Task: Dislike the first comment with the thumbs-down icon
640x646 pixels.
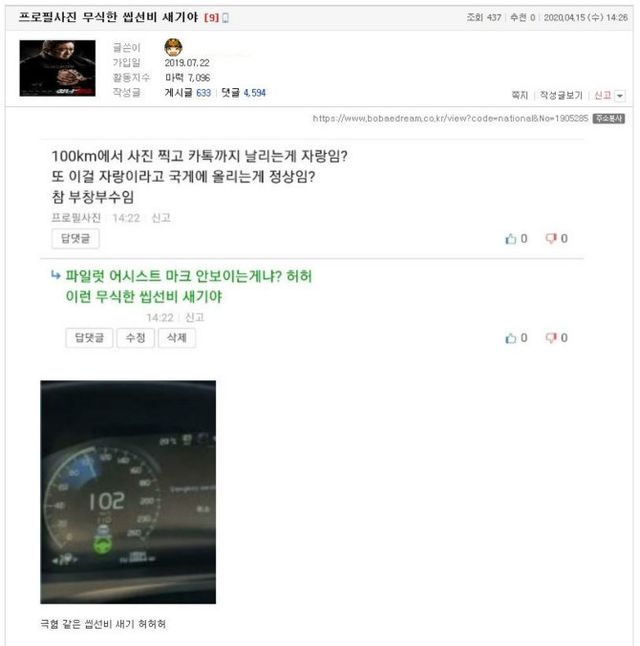Action: (551, 239)
